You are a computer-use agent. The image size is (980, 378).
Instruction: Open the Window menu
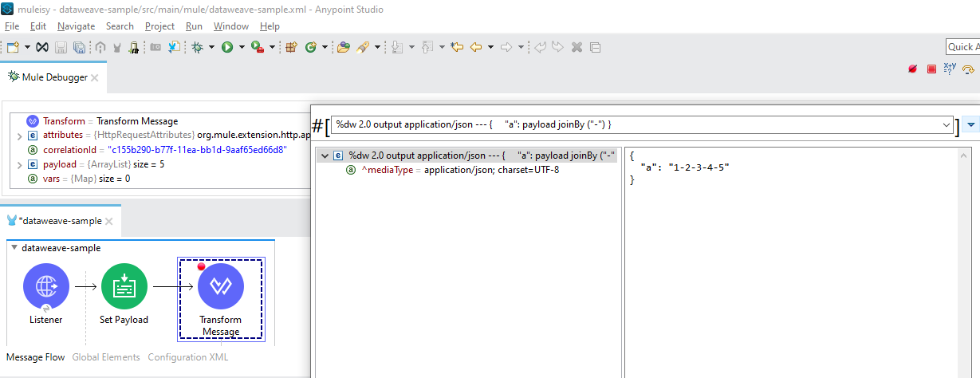pos(230,26)
